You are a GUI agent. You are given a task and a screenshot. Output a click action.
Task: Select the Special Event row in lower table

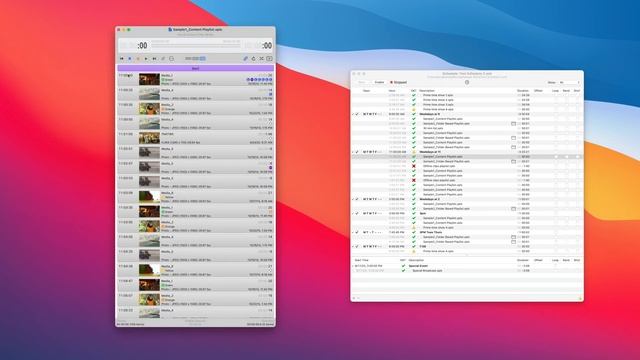[x=467, y=266]
